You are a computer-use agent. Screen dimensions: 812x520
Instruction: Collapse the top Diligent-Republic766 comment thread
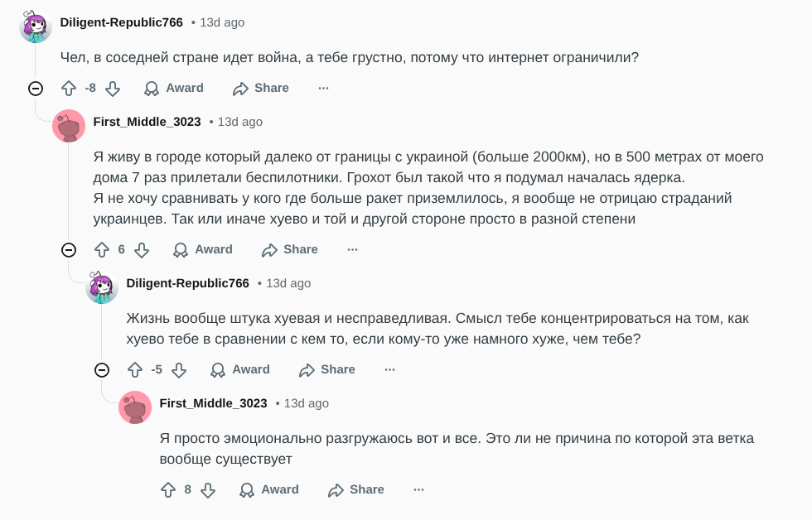click(36, 89)
